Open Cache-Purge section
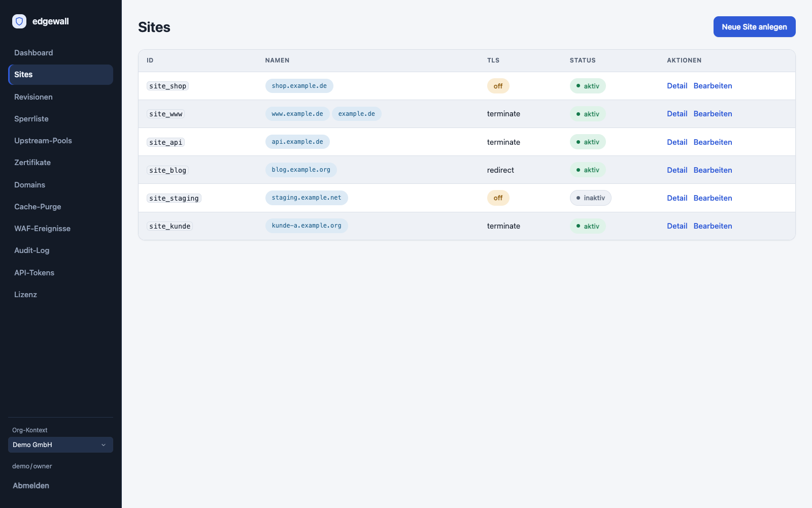This screenshot has height=508, width=812. (60, 207)
